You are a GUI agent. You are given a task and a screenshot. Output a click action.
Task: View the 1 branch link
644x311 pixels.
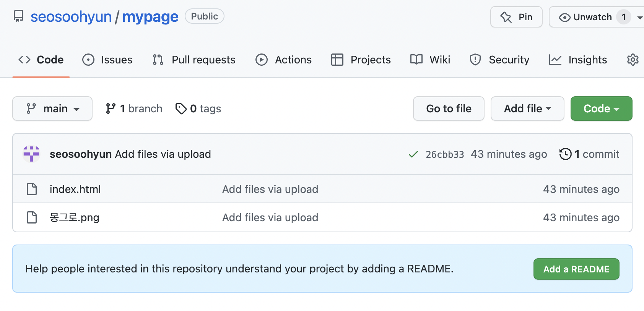(x=134, y=109)
